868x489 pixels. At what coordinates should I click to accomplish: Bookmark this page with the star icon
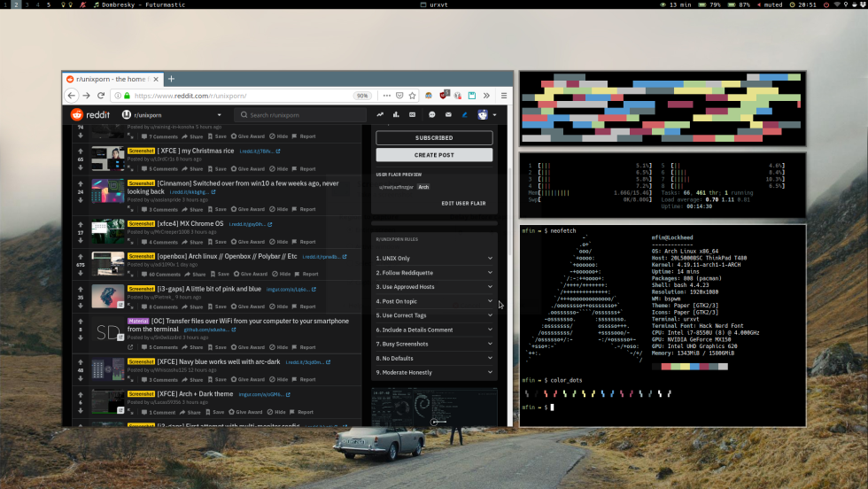413,96
